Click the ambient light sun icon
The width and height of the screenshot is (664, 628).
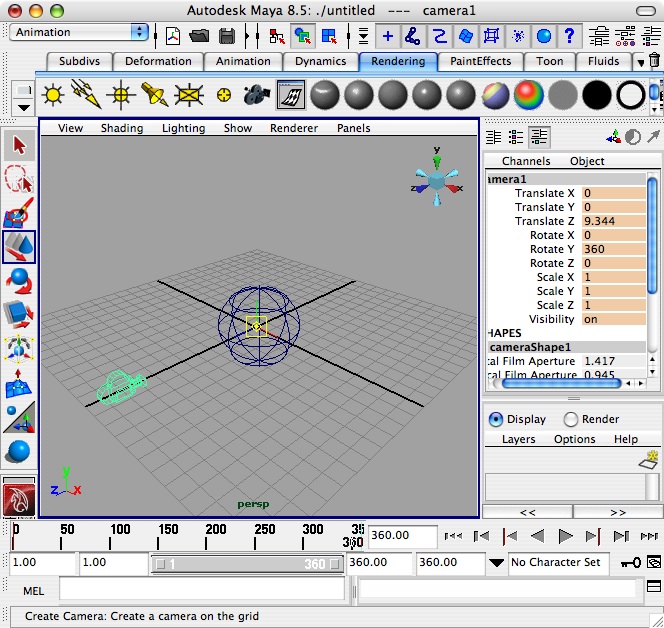pos(52,95)
